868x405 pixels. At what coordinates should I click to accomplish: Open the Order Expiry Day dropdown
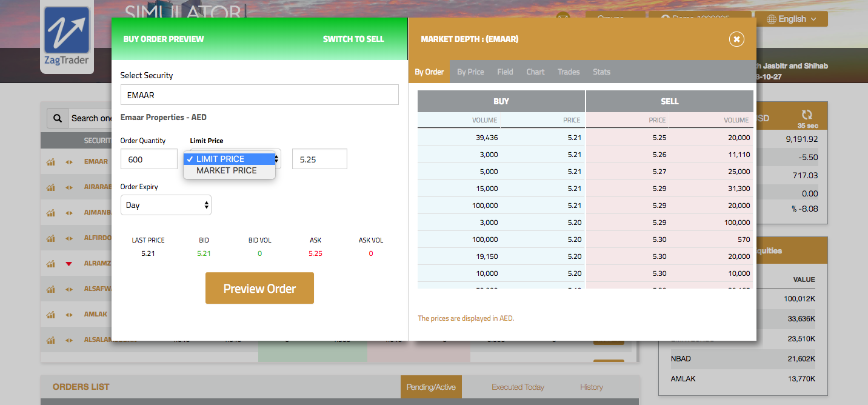(x=166, y=205)
